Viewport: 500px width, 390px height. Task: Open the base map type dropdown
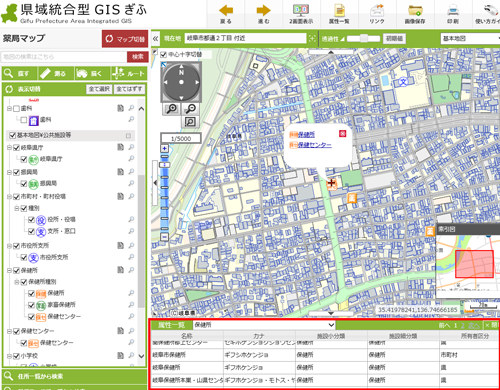[470, 39]
